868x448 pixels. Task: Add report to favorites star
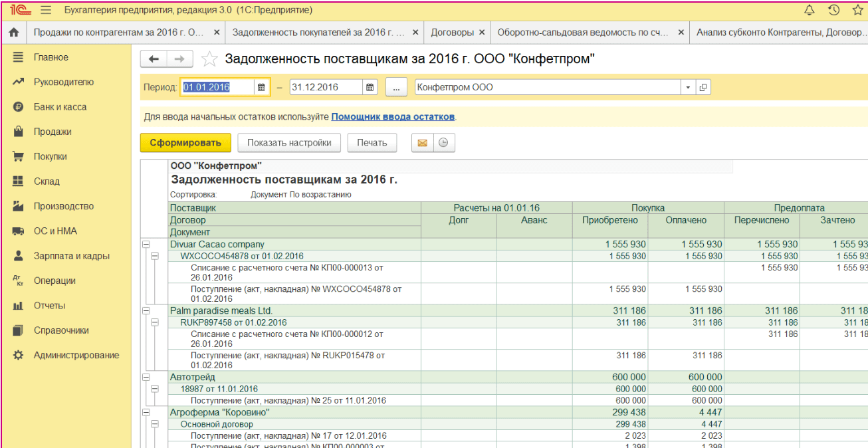pos(209,59)
